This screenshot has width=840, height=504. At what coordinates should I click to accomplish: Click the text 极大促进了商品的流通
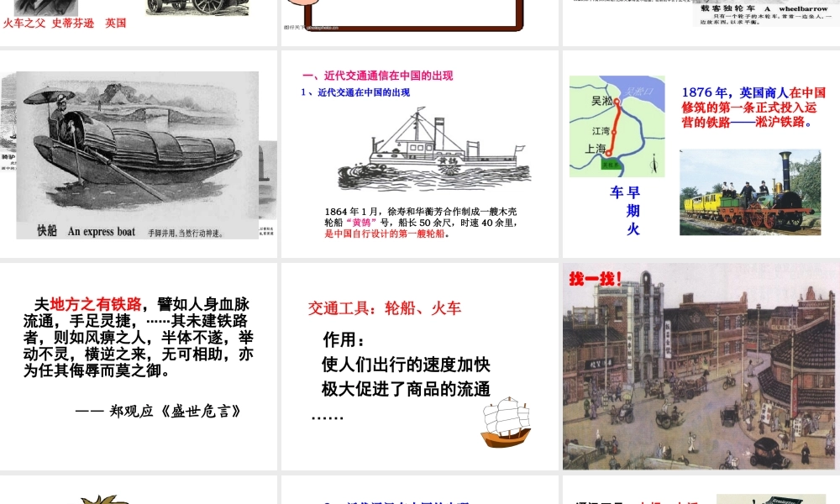(x=406, y=390)
